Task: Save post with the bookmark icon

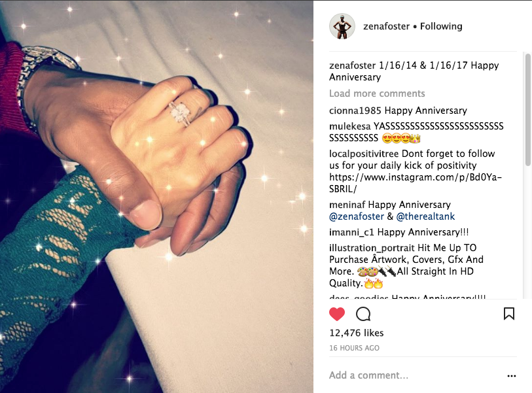Action: [508, 314]
